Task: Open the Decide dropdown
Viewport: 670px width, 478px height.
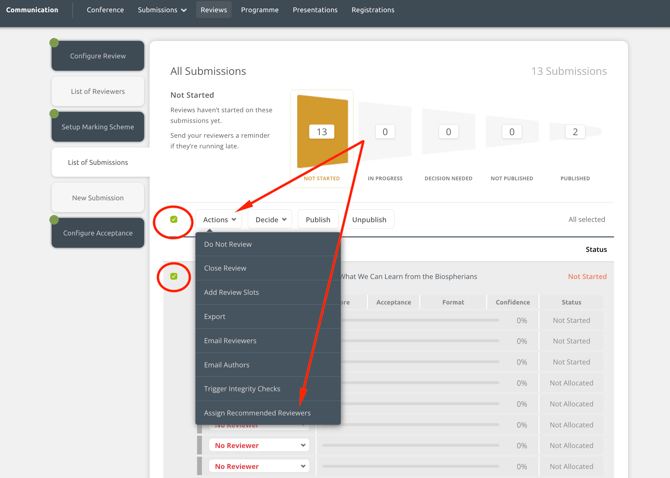Action: [270, 219]
